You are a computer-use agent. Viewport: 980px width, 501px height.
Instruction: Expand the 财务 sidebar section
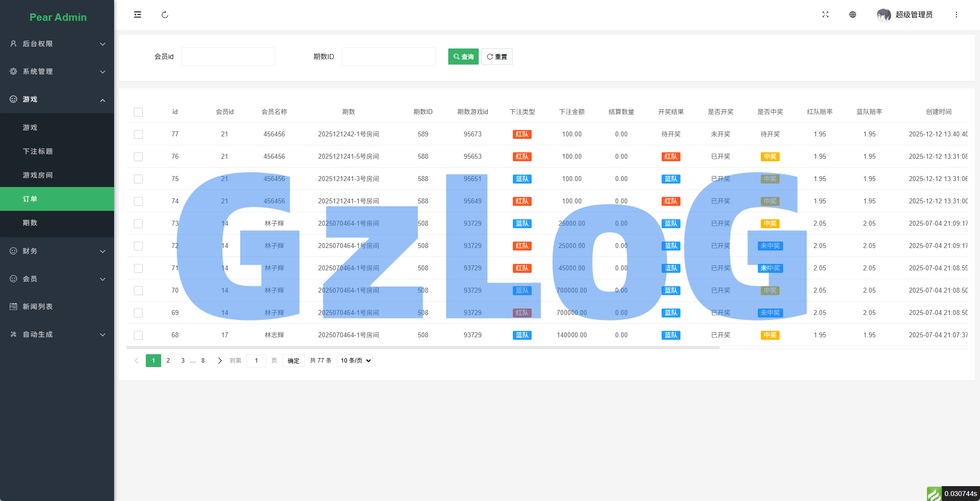[57, 251]
